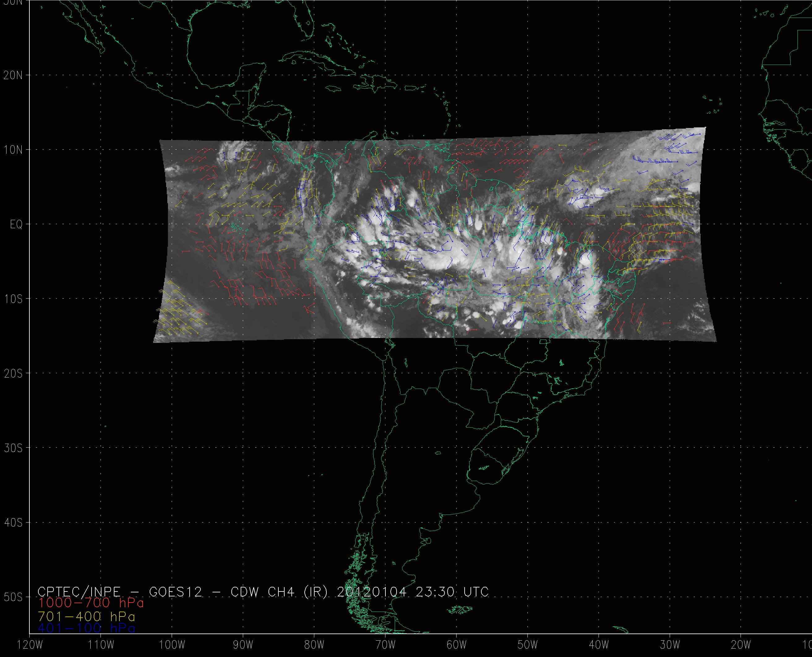Click the 20N latitude axis label
This screenshot has width=812, height=657.
[x=12, y=75]
